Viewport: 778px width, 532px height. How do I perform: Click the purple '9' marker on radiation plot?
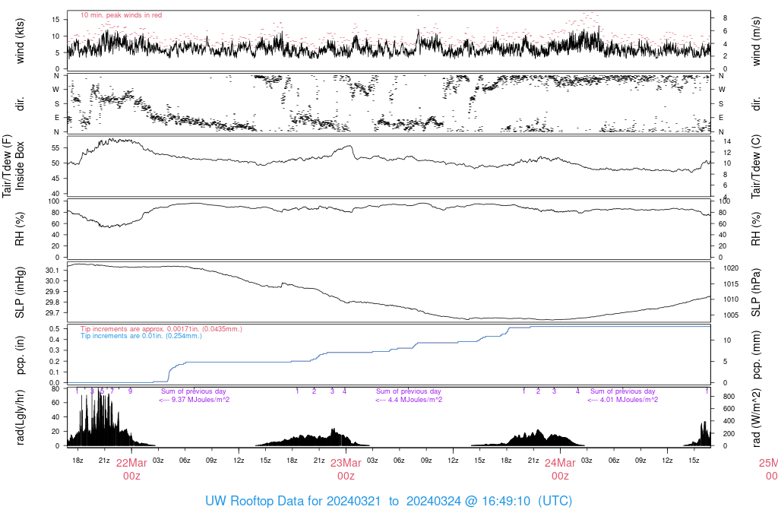[x=130, y=391]
